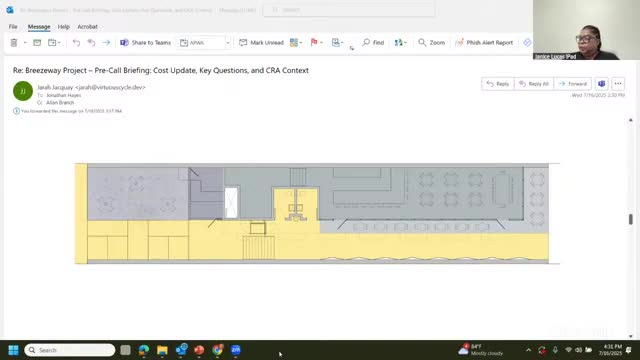Click the title bar search box
This screenshot has width=640, height=360.
click(x=349, y=10)
